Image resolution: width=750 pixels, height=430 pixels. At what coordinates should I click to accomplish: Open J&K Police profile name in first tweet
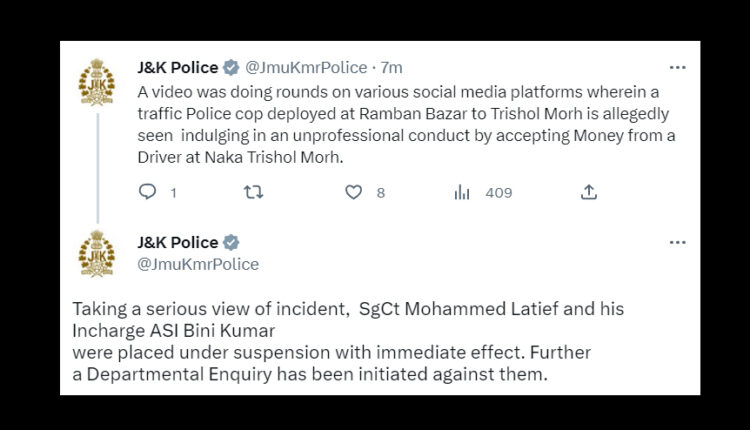pyautogui.click(x=177, y=68)
